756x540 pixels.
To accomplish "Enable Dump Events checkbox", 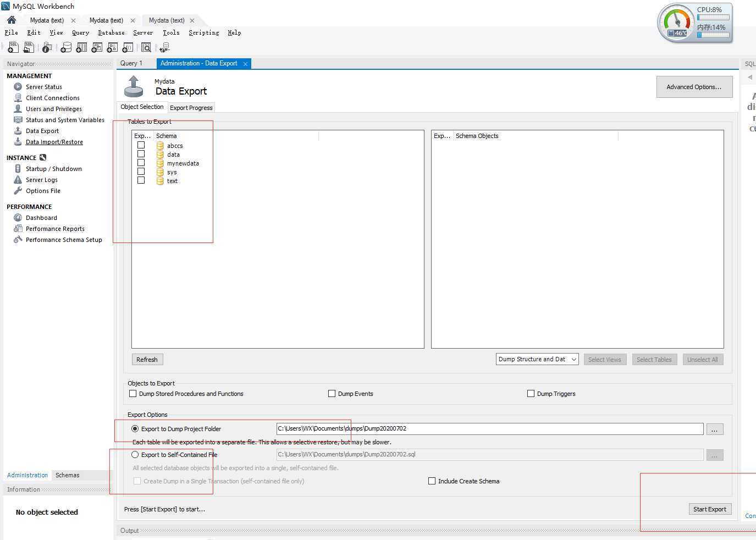I will (x=332, y=394).
